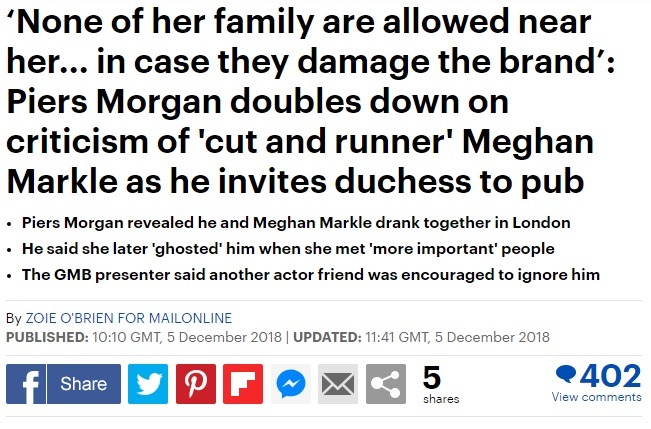Send the article through Messenger
Screen dimensions: 651x429
coord(291,384)
